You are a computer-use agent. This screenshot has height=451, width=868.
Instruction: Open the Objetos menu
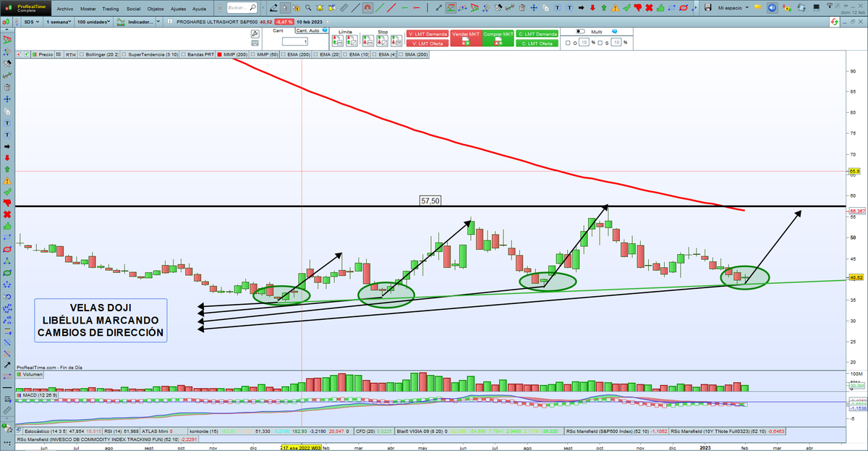point(156,9)
